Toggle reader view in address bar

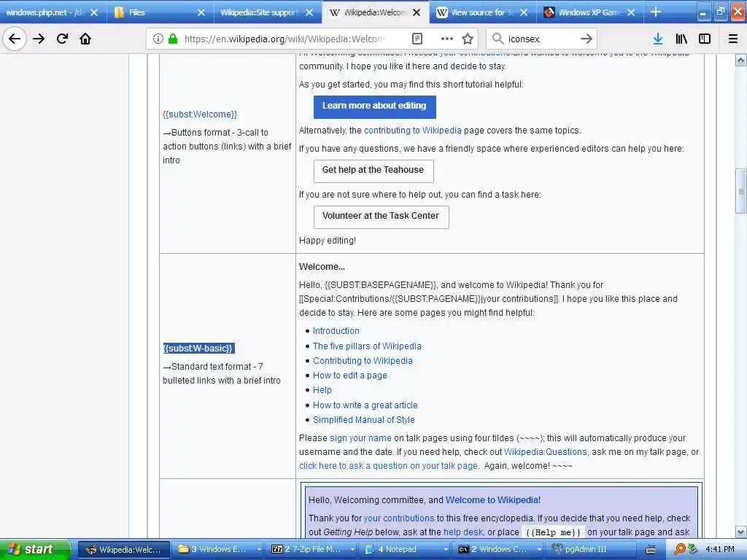point(417,39)
